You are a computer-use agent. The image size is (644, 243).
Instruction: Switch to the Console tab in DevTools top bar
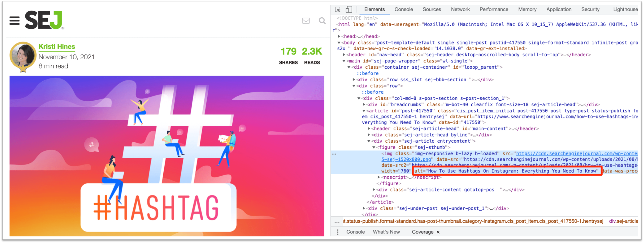[x=403, y=9]
